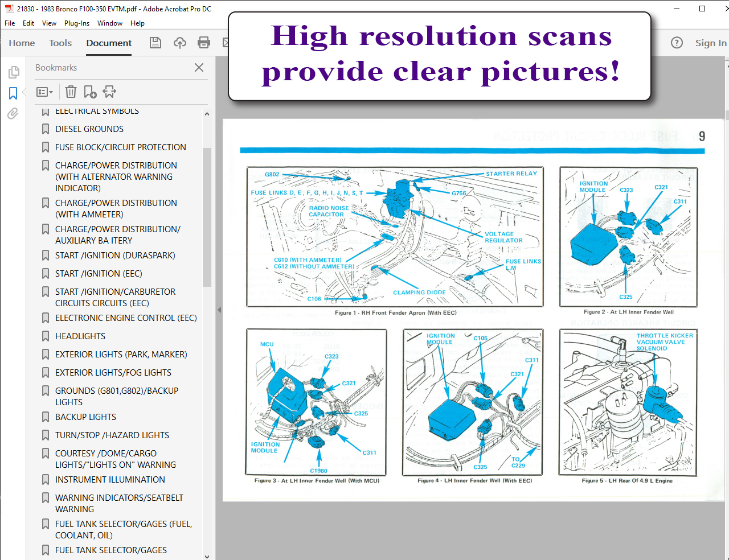Screen dimensions: 729x560
Task: Select the EXTERIOR LIGHTS/FOG LIGHTS bookmark
Action: 113,373
